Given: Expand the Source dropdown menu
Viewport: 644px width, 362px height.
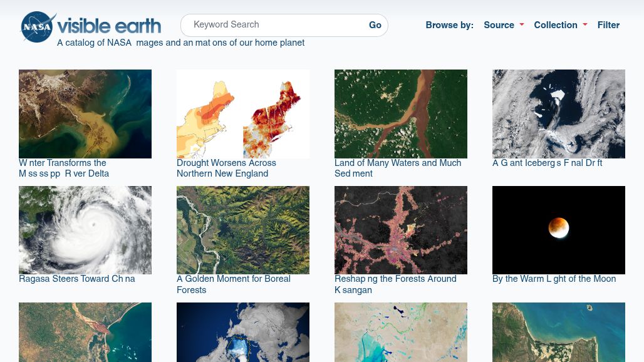Looking at the screenshot, I should tap(503, 25).
